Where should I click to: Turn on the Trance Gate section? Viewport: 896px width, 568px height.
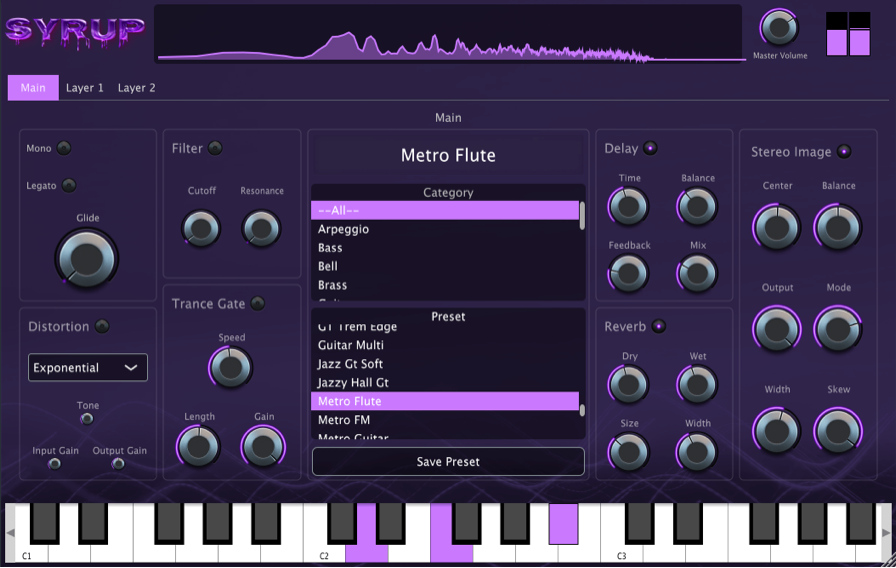tap(258, 303)
